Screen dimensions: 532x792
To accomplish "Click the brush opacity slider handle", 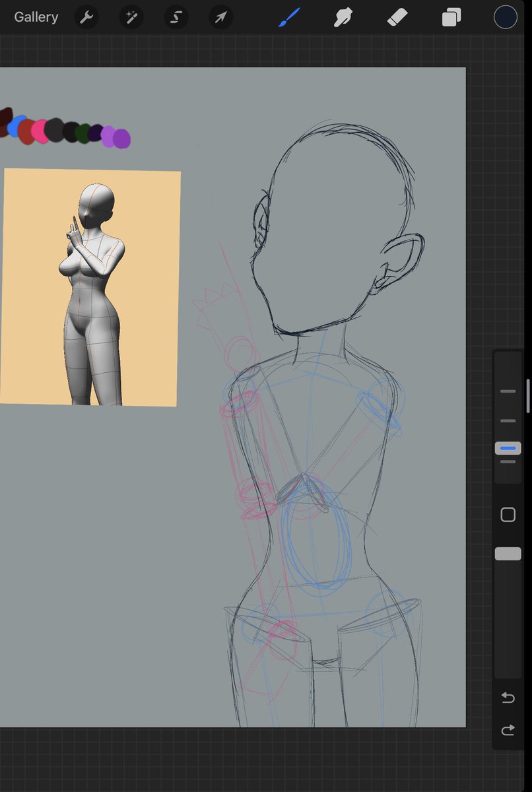I will pos(508,554).
